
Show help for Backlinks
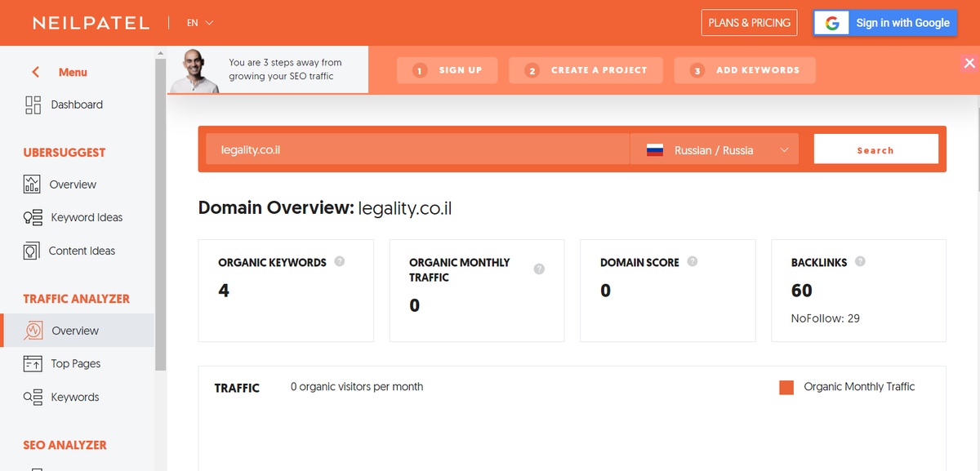860,262
